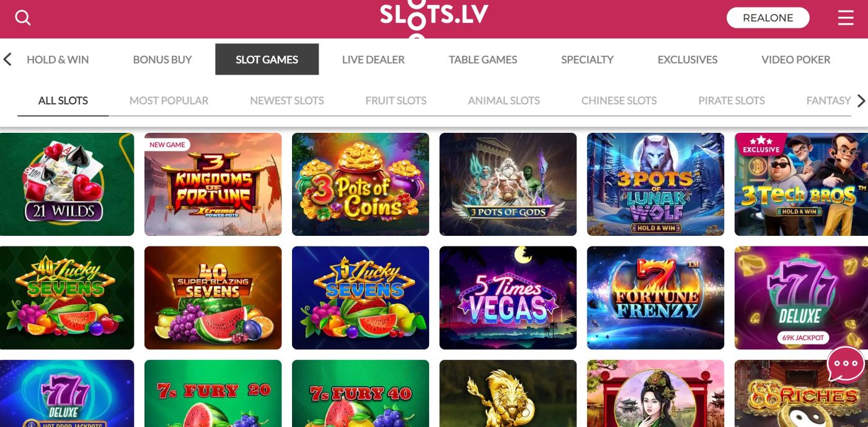868x427 pixels.
Task: Show the NEWEST SLOTS filter
Action: click(x=287, y=101)
